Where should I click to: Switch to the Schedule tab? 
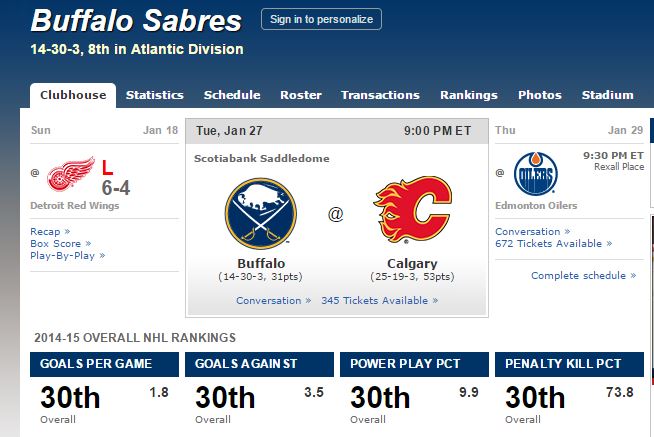232,95
